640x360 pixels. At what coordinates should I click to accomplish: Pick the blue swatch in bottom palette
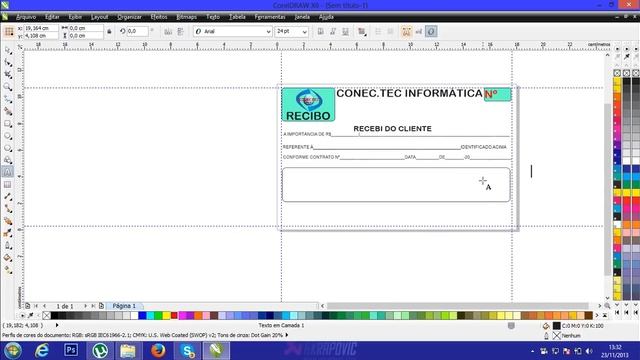142,316
